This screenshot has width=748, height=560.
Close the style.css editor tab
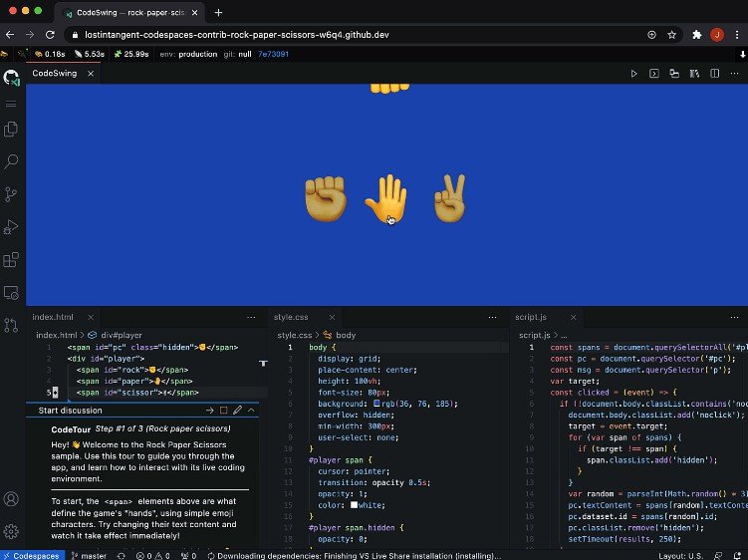332,318
